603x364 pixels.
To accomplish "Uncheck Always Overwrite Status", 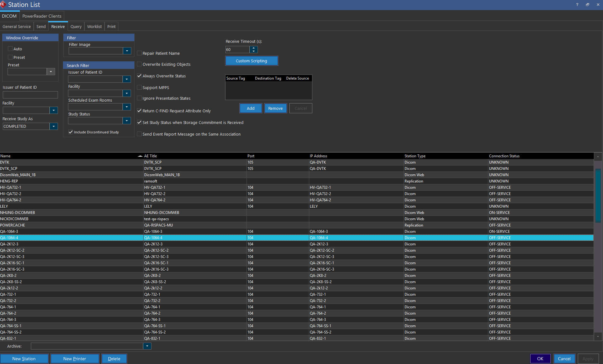I will pyautogui.click(x=139, y=76).
